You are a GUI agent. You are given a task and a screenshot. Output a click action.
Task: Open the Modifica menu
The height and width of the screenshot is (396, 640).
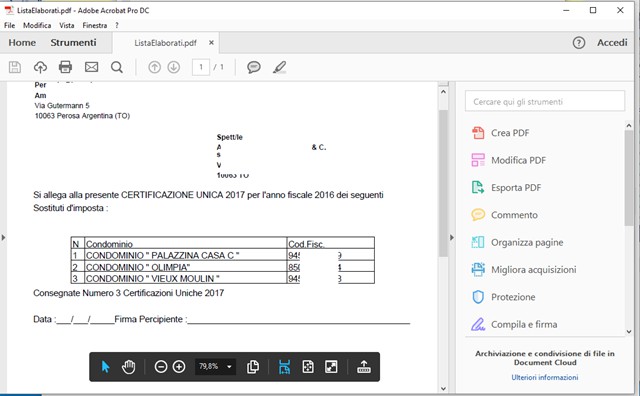click(x=37, y=25)
